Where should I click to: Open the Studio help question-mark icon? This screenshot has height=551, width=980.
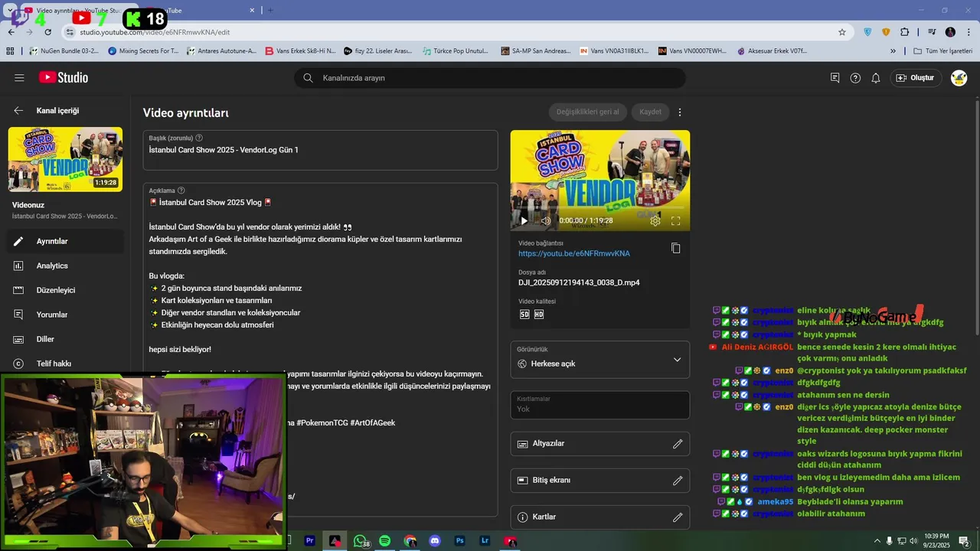(855, 78)
